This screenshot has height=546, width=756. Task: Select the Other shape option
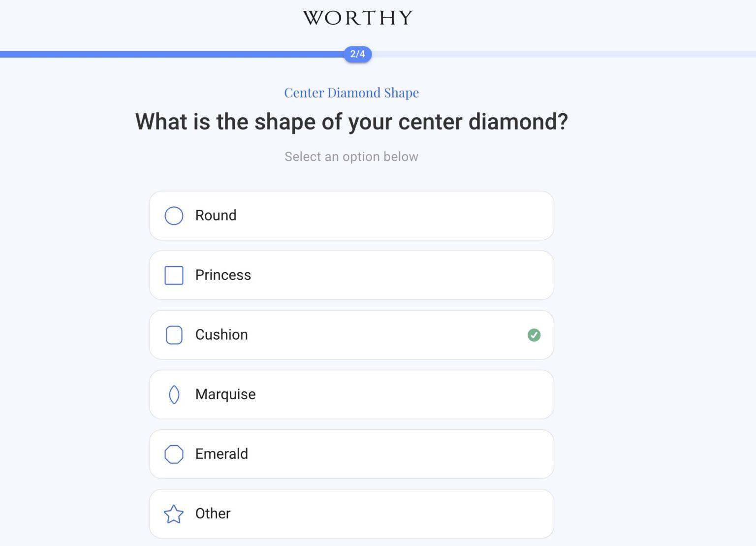(x=351, y=514)
